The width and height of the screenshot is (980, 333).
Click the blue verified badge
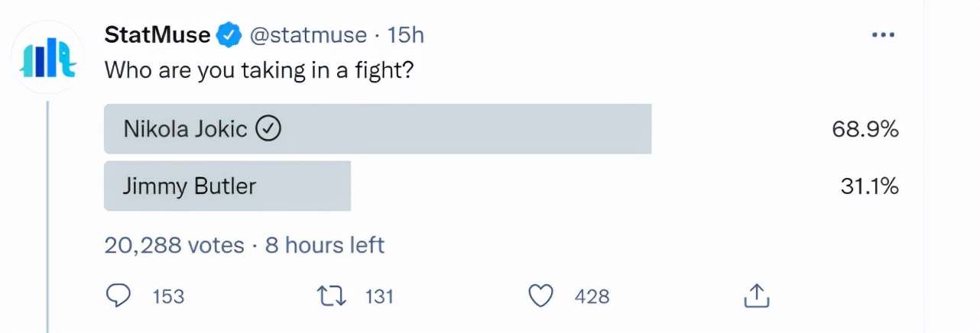pos(230,34)
